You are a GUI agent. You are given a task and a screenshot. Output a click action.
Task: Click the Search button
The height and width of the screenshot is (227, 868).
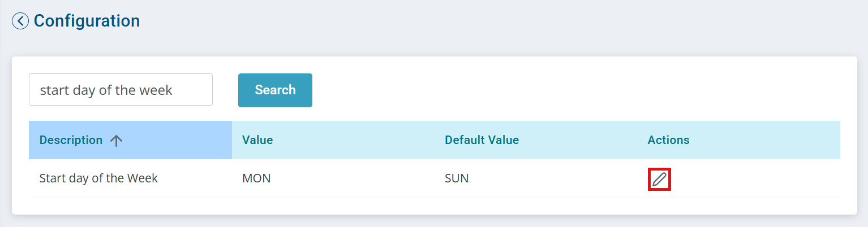[x=275, y=90]
